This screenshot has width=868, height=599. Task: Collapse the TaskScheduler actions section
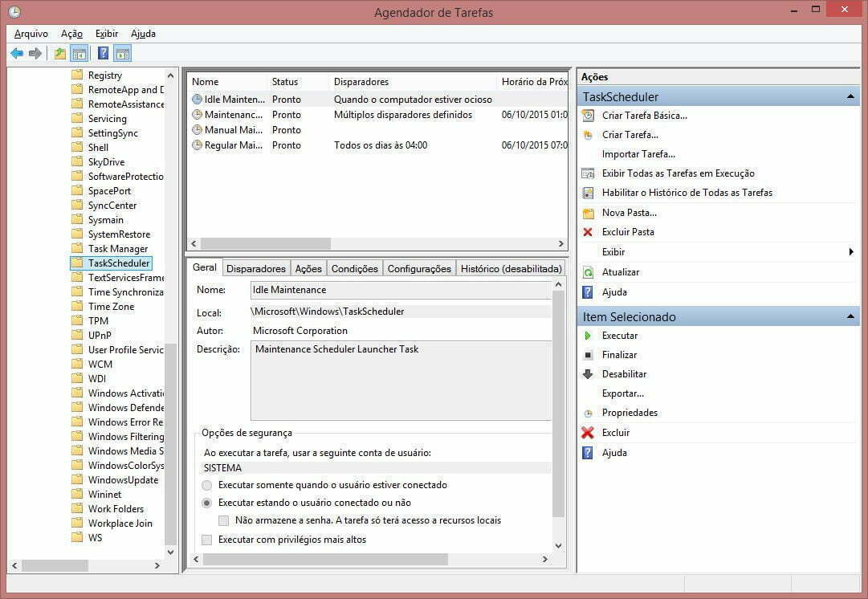850,97
